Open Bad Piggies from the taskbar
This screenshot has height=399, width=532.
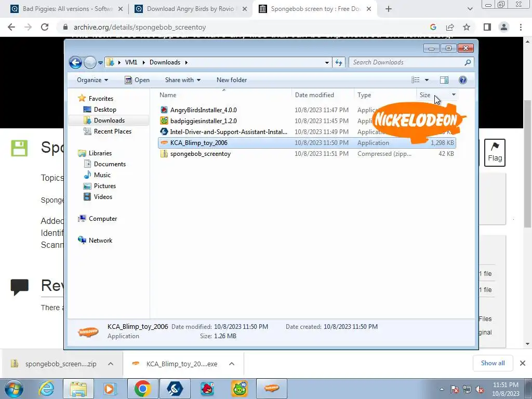[x=240, y=389]
